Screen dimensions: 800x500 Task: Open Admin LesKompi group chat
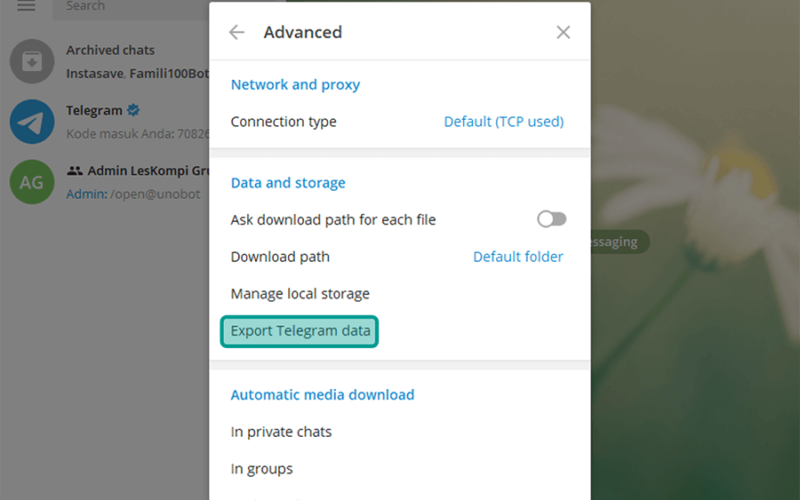[x=105, y=182]
